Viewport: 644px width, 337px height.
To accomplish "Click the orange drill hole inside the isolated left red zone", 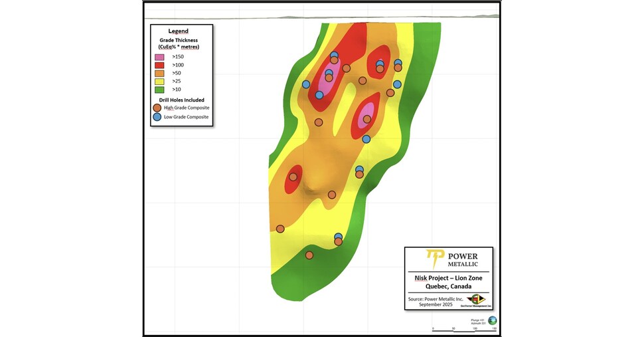I will [x=293, y=177].
